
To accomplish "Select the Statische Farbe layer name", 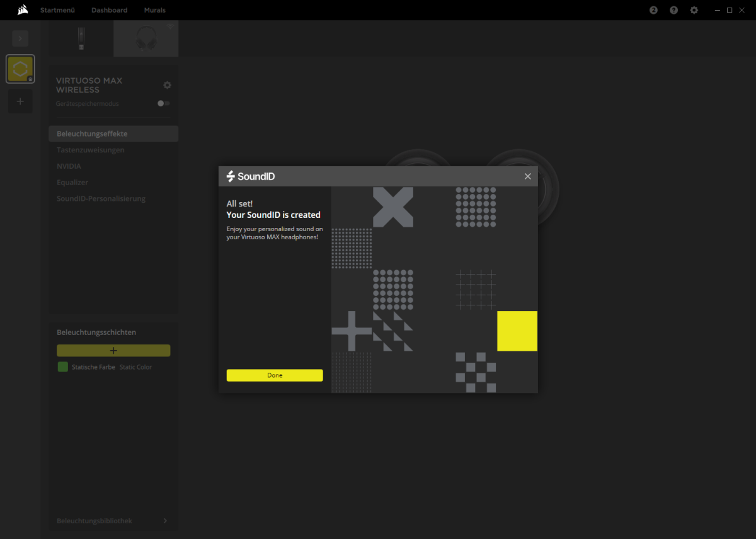I will pyautogui.click(x=93, y=367).
